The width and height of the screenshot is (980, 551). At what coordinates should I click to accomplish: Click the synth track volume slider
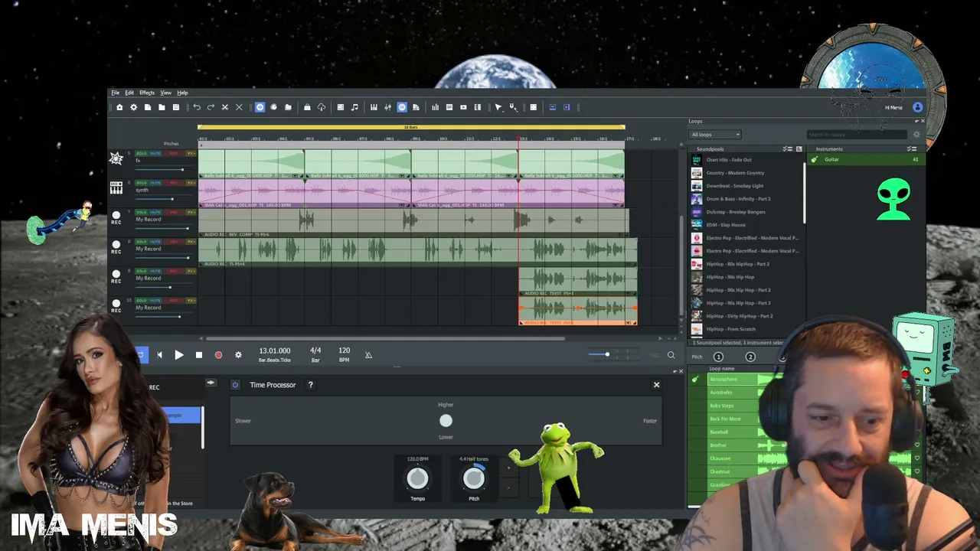[x=163, y=199]
